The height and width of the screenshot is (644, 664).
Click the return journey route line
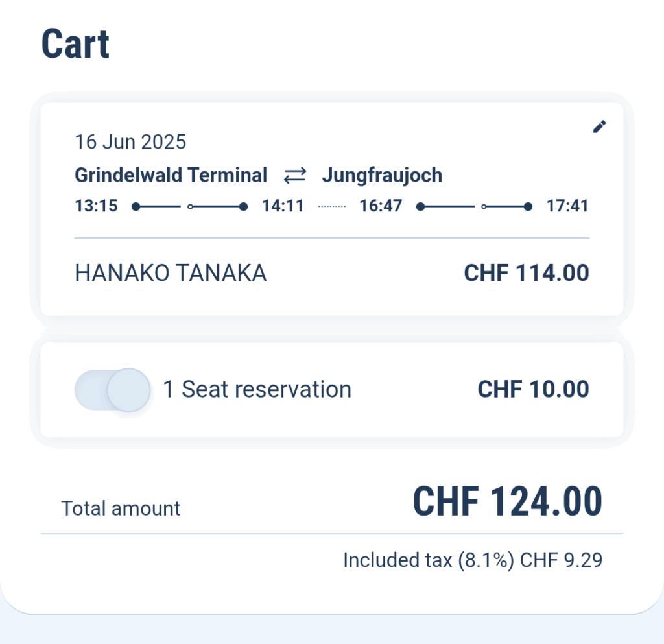pyautogui.click(x=474, y=207)
